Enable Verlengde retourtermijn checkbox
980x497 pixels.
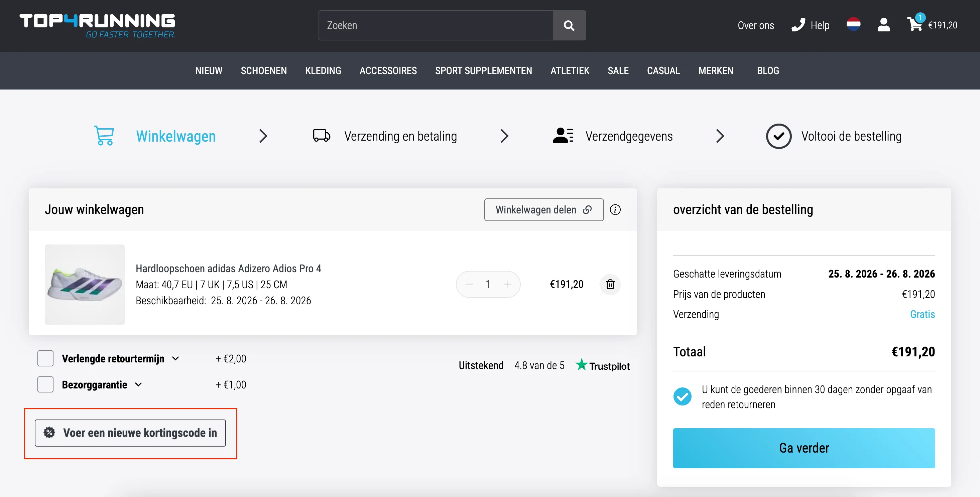point(45,359)
